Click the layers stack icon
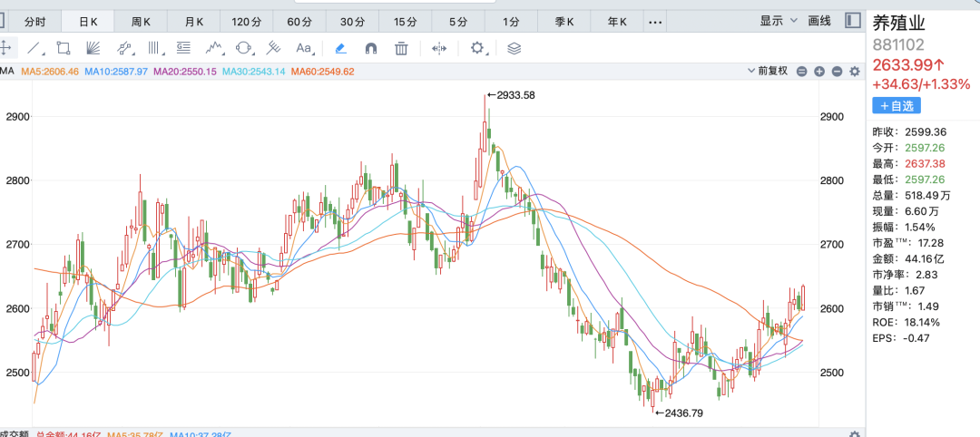The width and height of the screenshot is (980, 437). pos(514,48)
